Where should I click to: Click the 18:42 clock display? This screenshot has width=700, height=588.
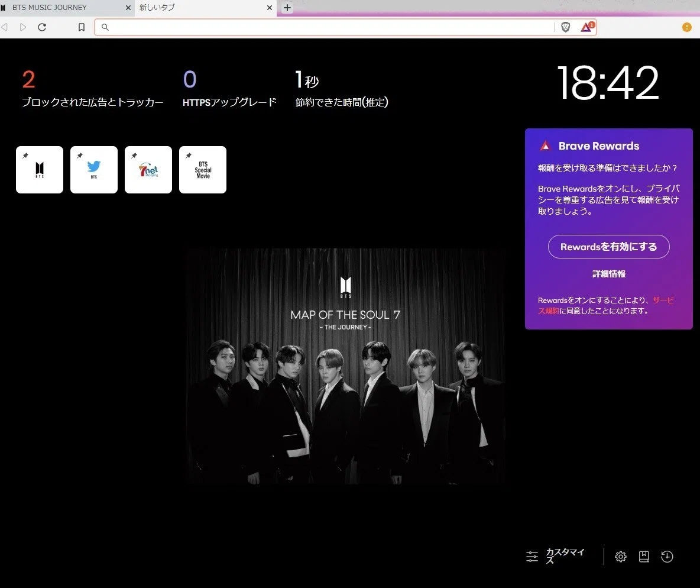point(608,83)
